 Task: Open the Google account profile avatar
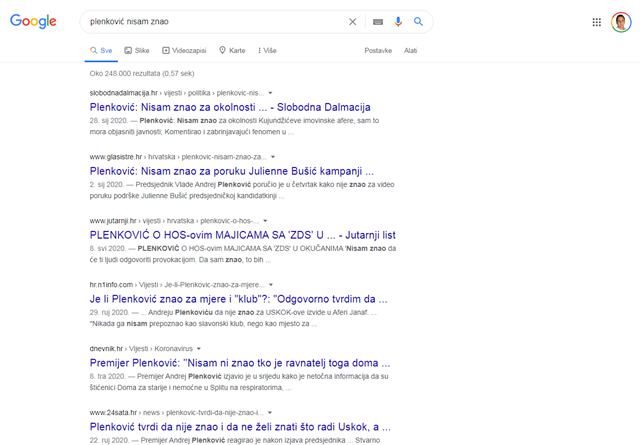tap(620, 22)
